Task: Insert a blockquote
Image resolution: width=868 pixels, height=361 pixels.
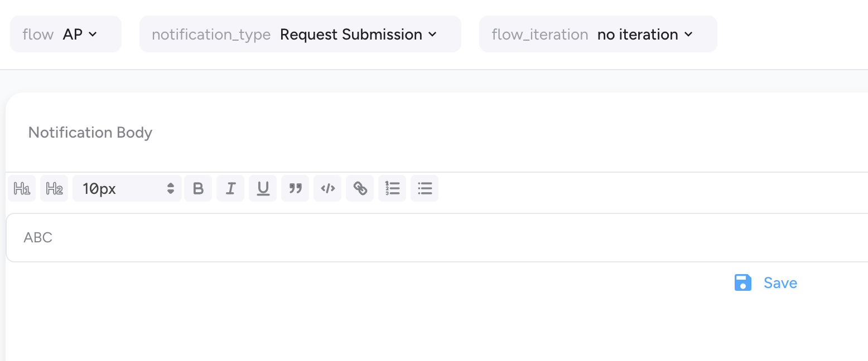Action: tap(295, 188)
